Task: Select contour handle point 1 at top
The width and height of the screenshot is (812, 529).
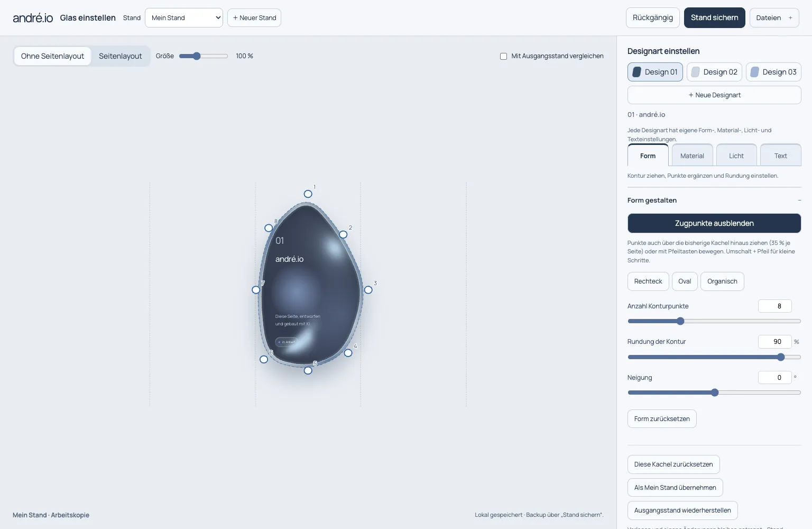Action: (x=308, y=194)
